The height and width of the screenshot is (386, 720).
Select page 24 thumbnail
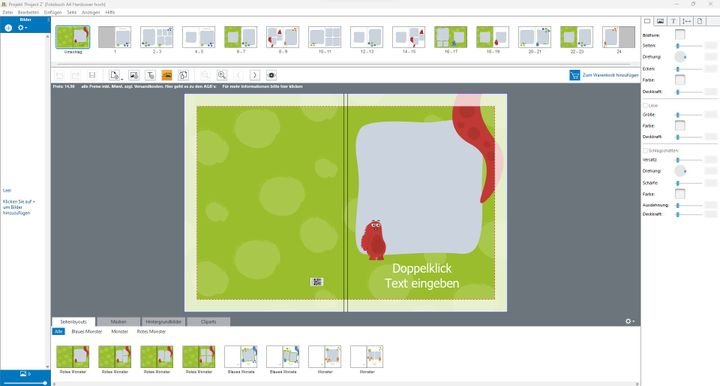tap(619, 37)
